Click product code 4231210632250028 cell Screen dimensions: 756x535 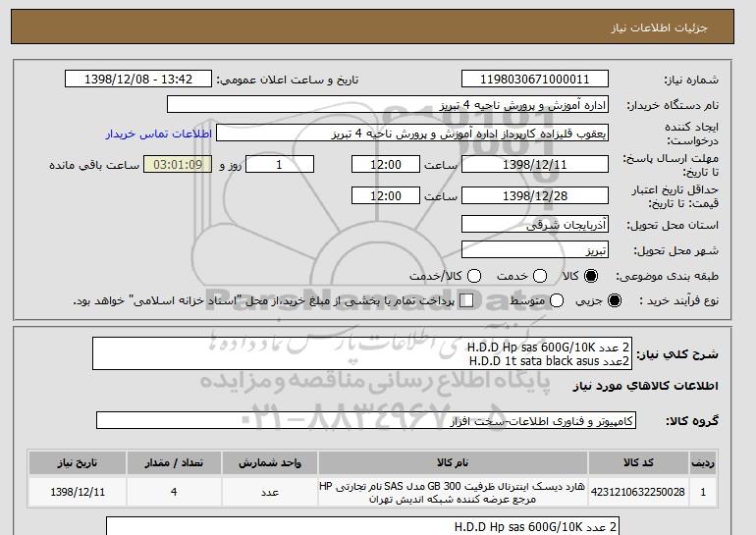638,492
